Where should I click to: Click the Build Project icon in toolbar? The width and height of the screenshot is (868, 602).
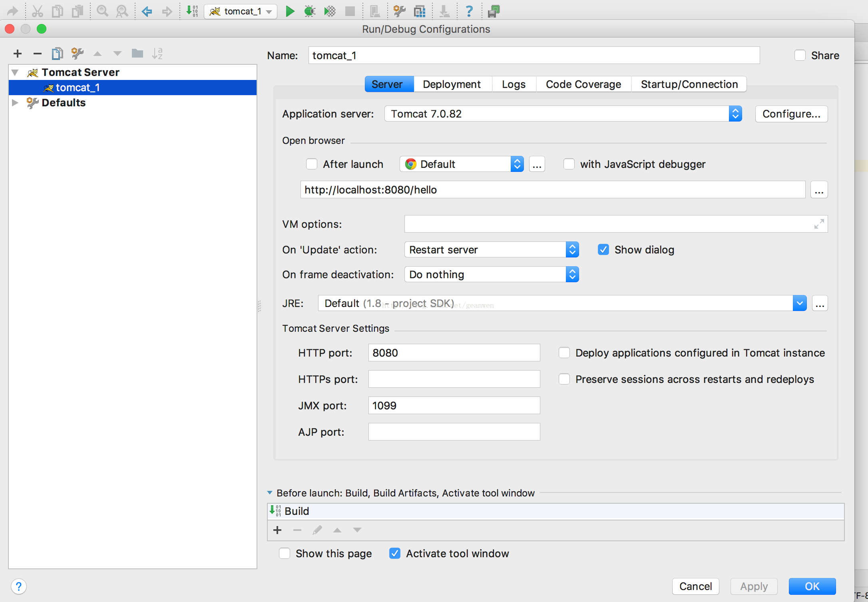(192, 11)
